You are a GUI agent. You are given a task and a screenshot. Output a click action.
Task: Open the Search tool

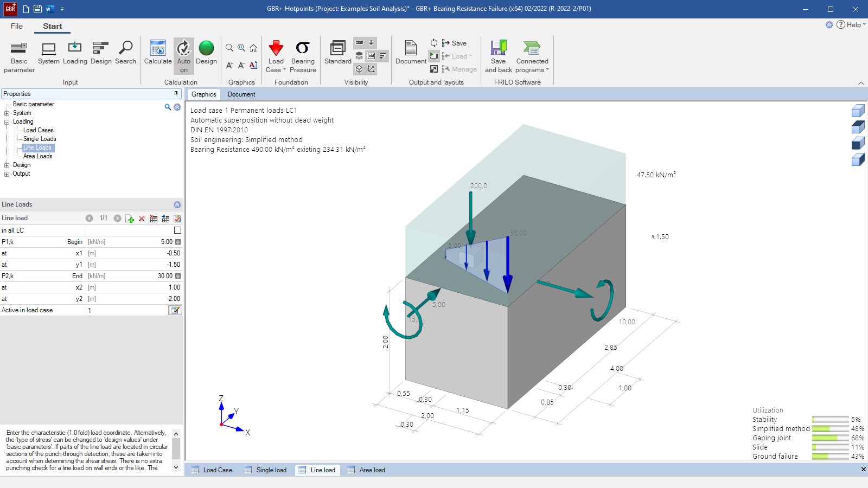[x=125, y=53]
